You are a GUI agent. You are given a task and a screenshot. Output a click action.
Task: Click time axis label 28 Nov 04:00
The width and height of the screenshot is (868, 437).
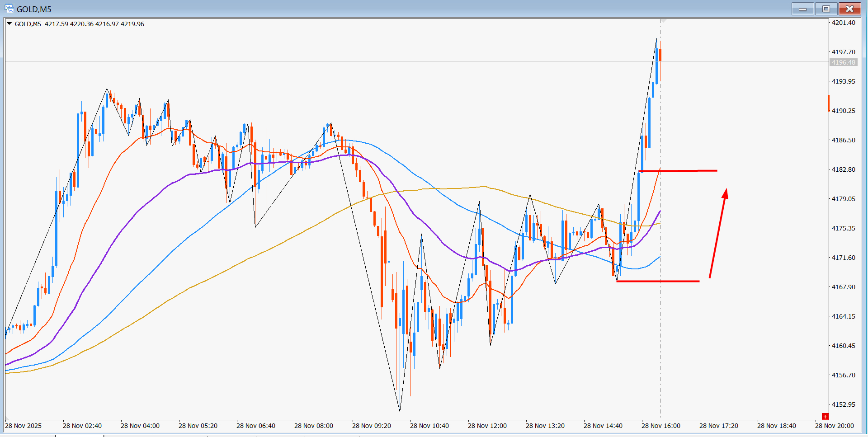[x=140, y=426]
